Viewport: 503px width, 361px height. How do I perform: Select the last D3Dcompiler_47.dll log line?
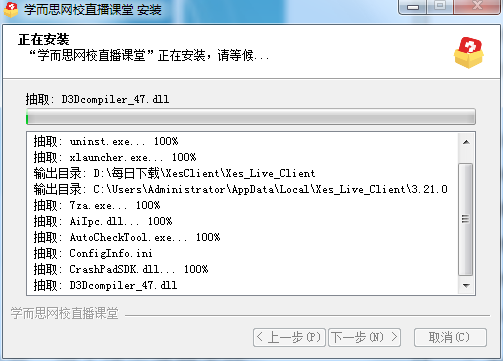(105, 285)
